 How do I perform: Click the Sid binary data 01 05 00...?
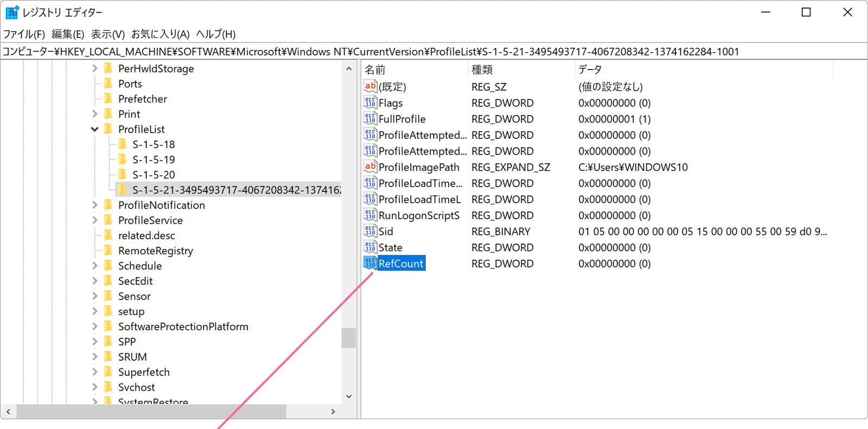pyautogui.click(x=703, y=232)
